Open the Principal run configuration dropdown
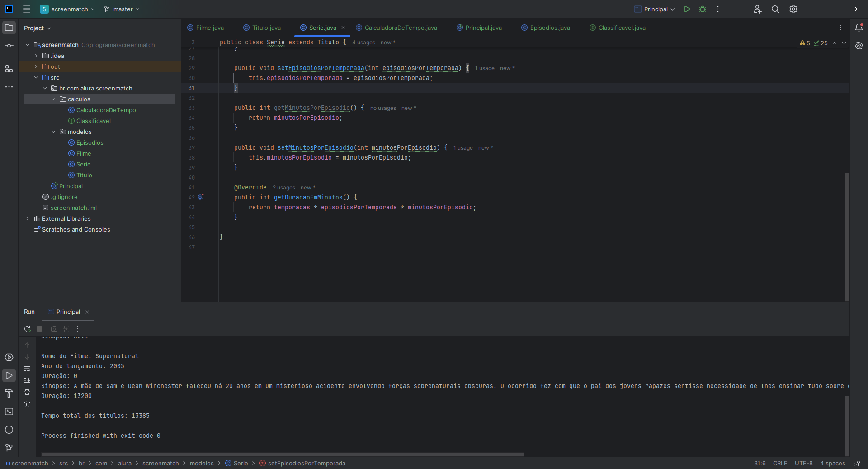Image resolution: width=868 pixels, height=469 pixels. pos(654,9)
